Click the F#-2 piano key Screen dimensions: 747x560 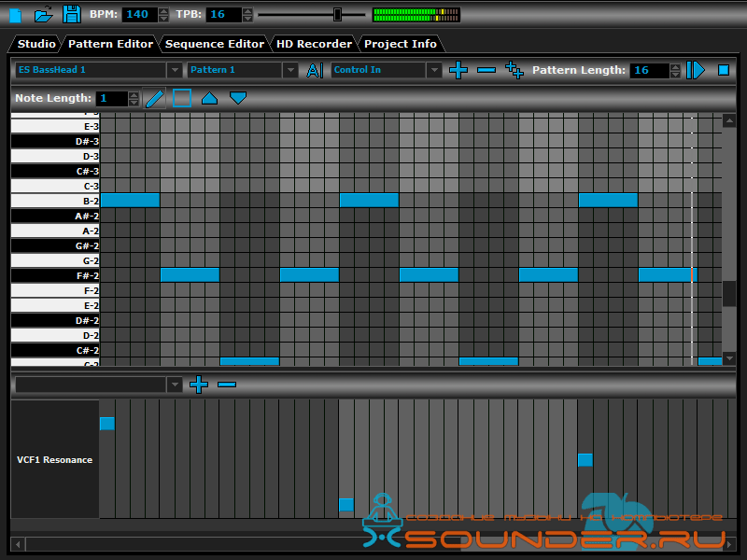(55, 275)
